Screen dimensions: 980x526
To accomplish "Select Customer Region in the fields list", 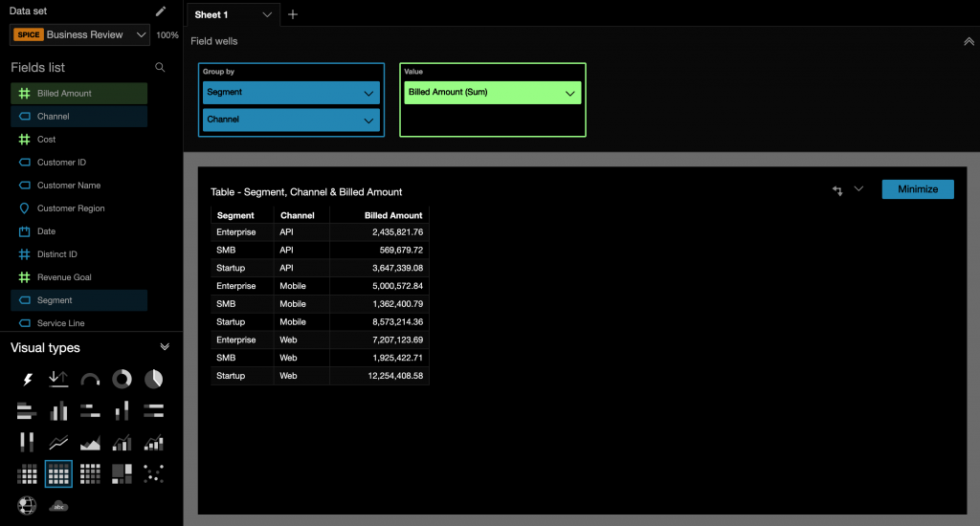I will pyautogui.click(x=71, y=208).
